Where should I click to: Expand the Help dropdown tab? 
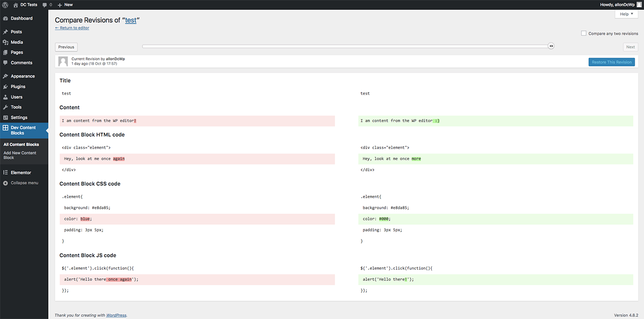[x=626, y=14]
